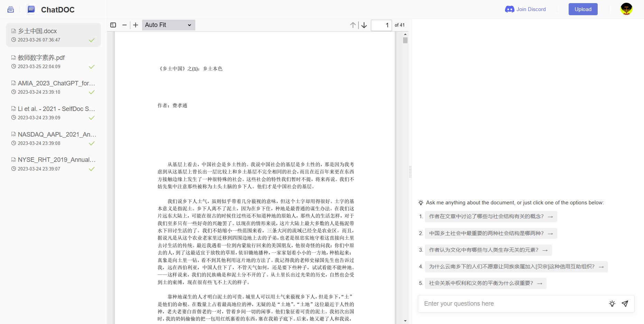
Task: Click the ChatDOC logo
Action: pyautogui.click(x=50, y=10)
